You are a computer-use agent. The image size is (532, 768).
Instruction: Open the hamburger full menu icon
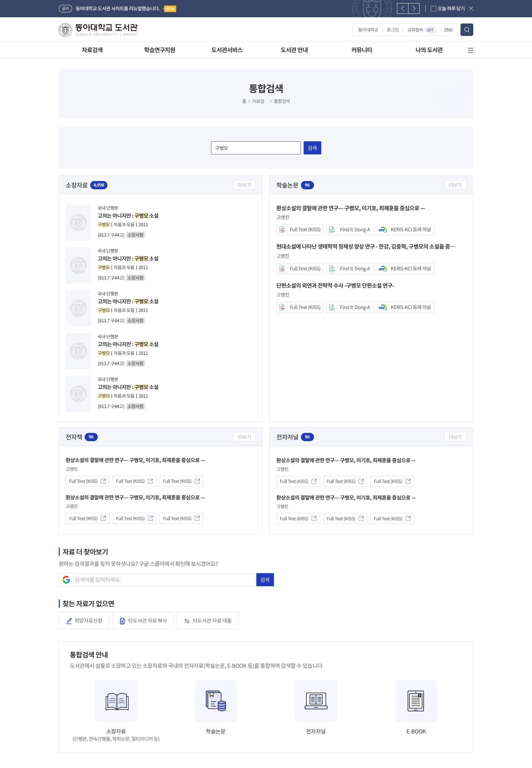pyautogui.click(x=470, y=50)
